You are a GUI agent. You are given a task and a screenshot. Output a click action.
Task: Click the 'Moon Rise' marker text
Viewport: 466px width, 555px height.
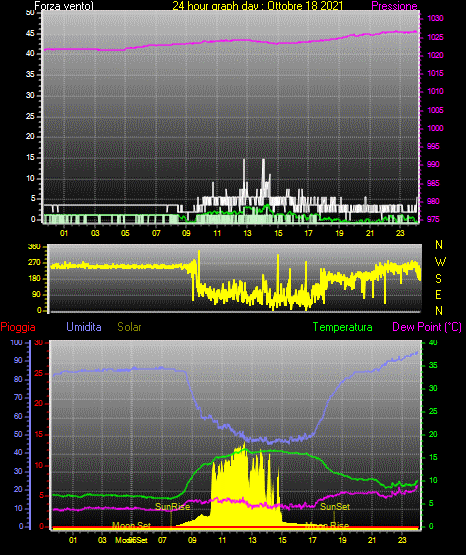click(x=327, y=525)
